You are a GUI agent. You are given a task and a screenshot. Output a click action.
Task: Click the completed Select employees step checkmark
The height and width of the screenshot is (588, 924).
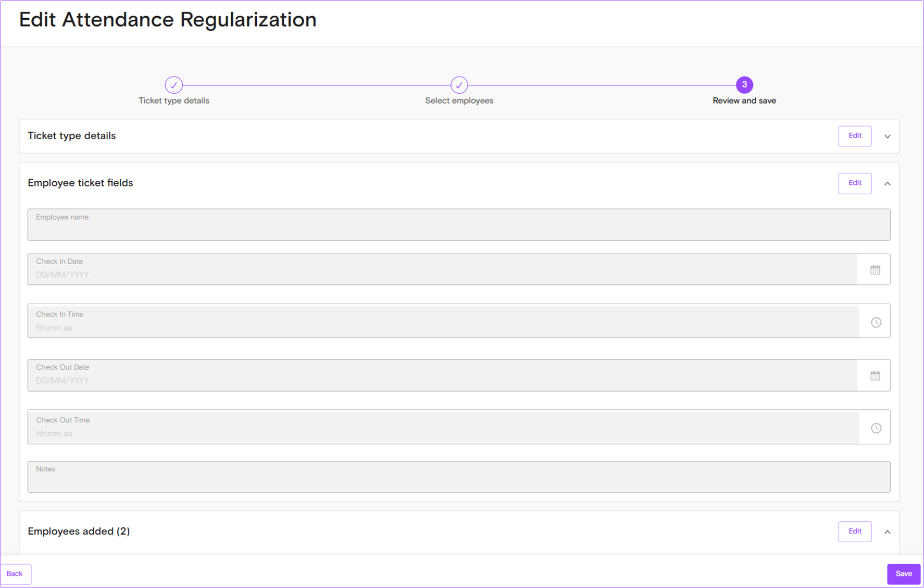coord(459,85)
